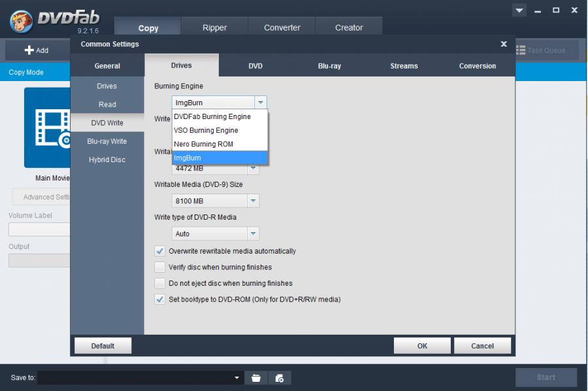588x391 pixels.
Task: Click the DVDFab monkey logo
Action: 22,19
